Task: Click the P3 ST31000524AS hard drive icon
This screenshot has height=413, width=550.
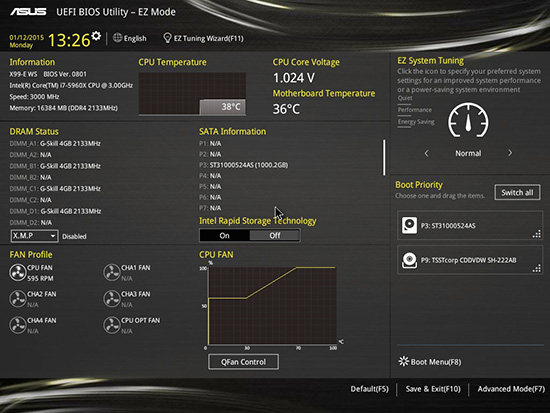Action: [x=409, y=225]
